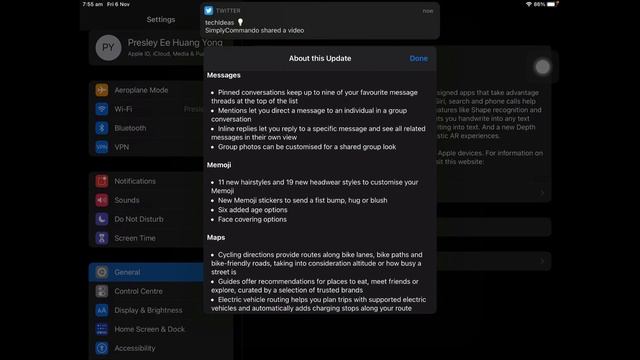Tap the Aeroplane Mode icon
Image resolution: width=640 pixels, height=360 pixels.
(102, 90)
